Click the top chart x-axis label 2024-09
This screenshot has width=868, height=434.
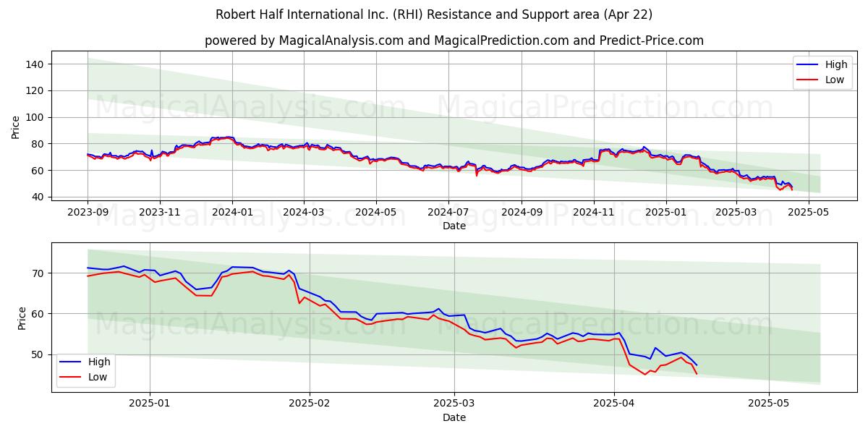pyautogui.click(x=522, y=213)
